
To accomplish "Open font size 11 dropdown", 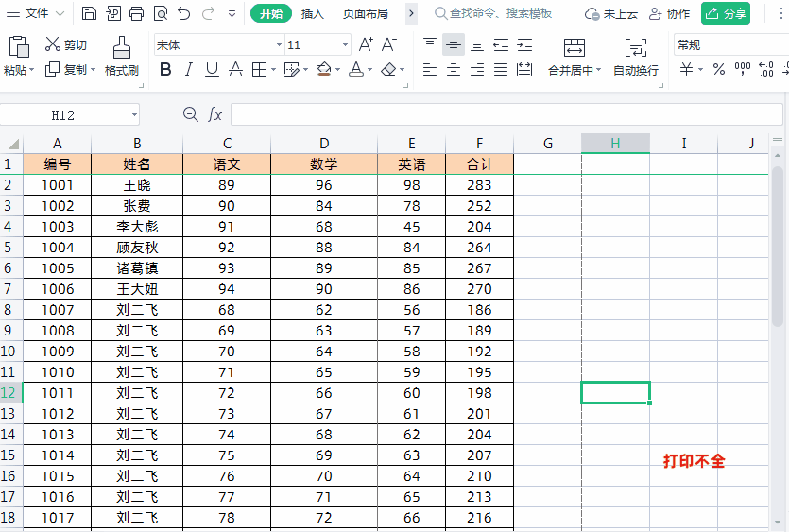I will [x=345, y=44].
